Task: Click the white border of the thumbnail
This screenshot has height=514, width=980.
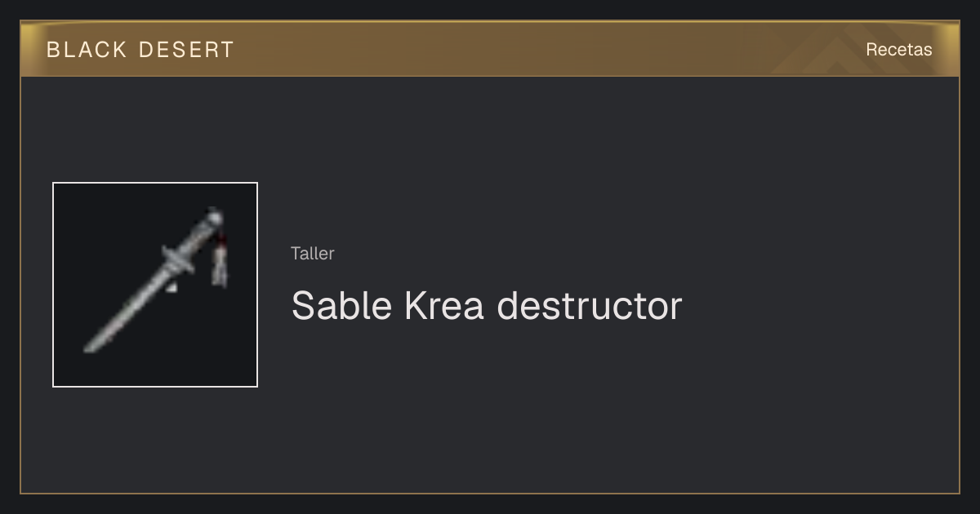Action: [x=155, y=183]
